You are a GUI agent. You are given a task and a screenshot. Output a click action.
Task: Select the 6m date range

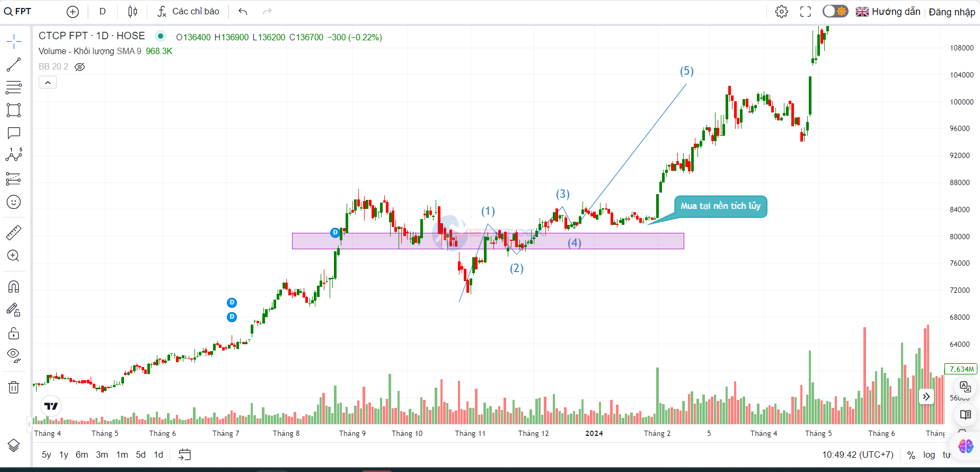coord(82,454)
